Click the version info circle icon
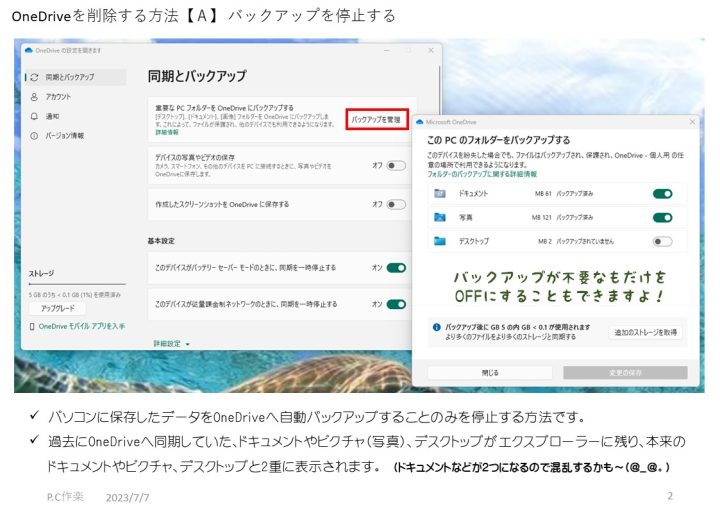 [x=34, y=136]
